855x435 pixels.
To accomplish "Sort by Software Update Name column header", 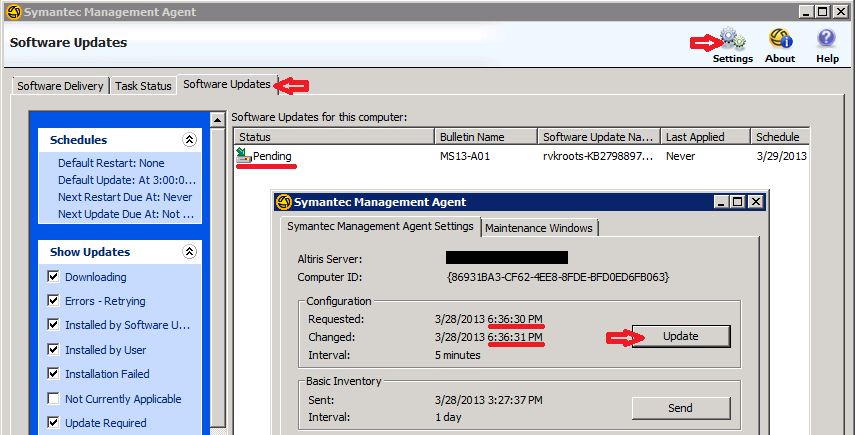I will (598, 137).
